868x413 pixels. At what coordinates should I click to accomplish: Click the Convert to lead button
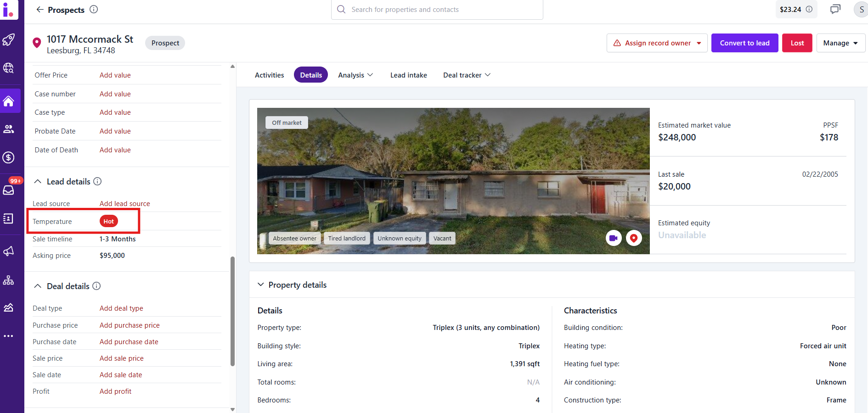[744, 43]
